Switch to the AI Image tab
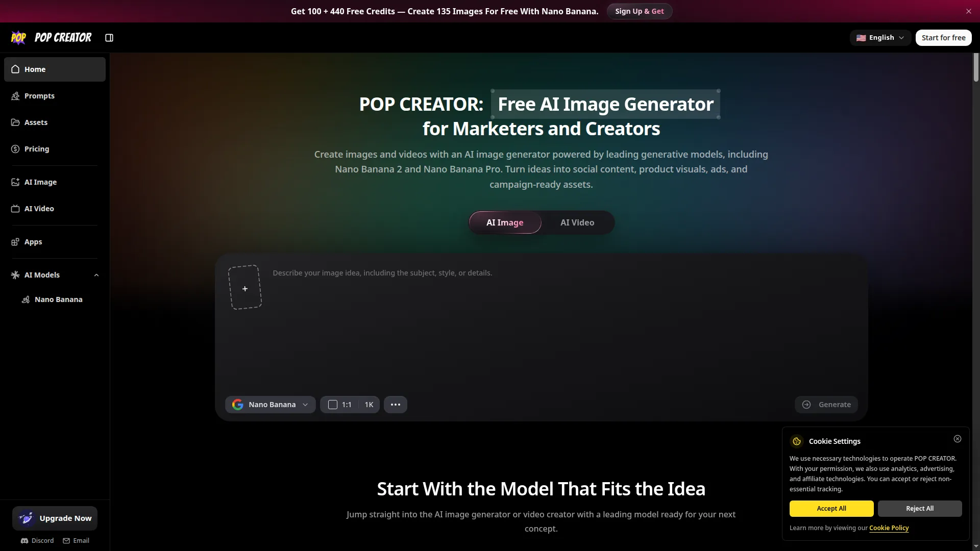This screenshot has width=980, height=551. (505, 223)
